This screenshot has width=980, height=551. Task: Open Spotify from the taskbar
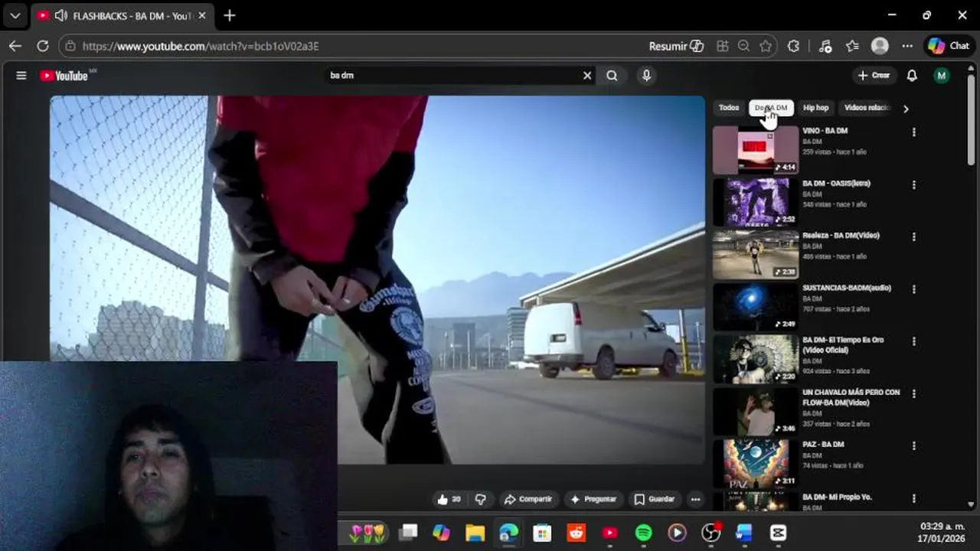pyautogui.click(x=644, y=533)
